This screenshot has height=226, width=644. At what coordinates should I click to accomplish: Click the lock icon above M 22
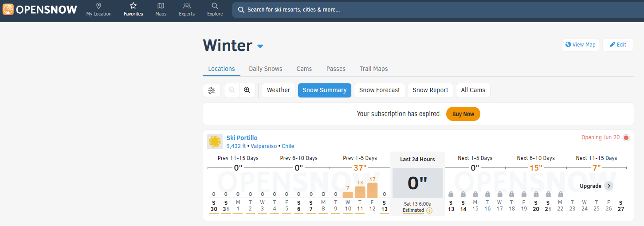[x=561, y=194]
